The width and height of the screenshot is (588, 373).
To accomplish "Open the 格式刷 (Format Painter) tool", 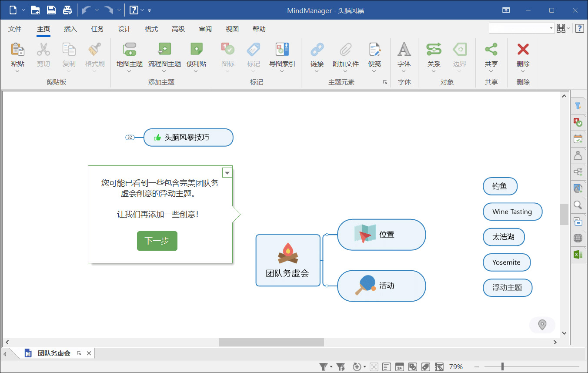I will 95,57.
